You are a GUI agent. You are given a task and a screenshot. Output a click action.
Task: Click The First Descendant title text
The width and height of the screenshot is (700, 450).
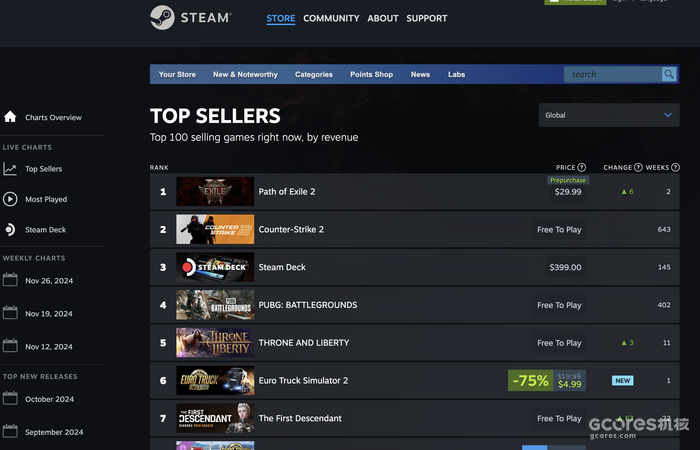tap(300, 418)
